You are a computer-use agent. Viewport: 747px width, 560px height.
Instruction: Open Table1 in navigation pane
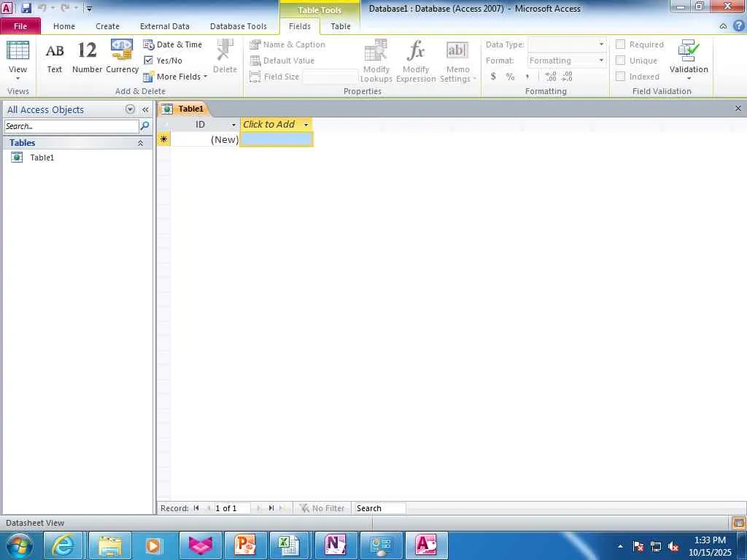[42, 157]
